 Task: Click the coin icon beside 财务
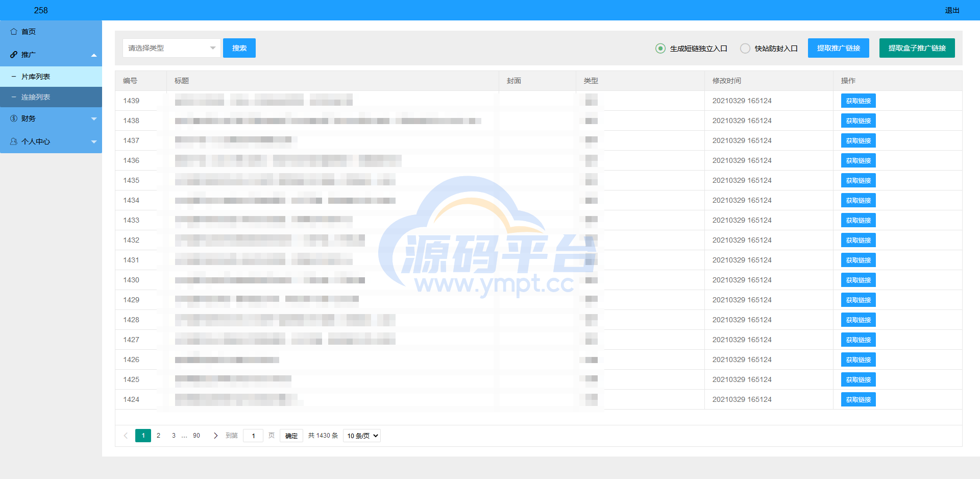click(14, 118)
